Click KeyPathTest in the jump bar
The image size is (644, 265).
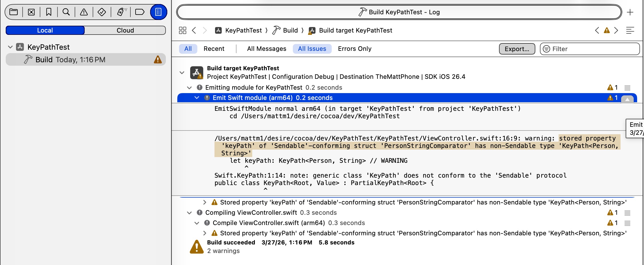(238, 30)
